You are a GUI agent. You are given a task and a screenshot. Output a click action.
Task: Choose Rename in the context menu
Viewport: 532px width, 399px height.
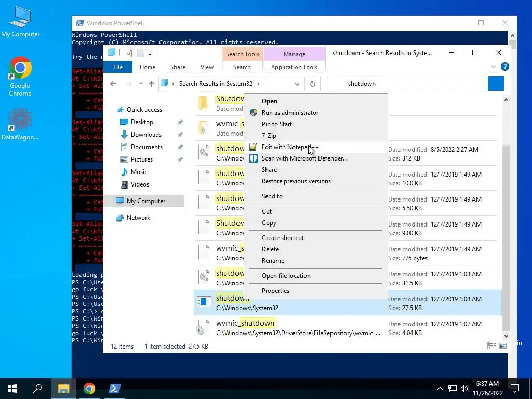click(x=316, y=261)
